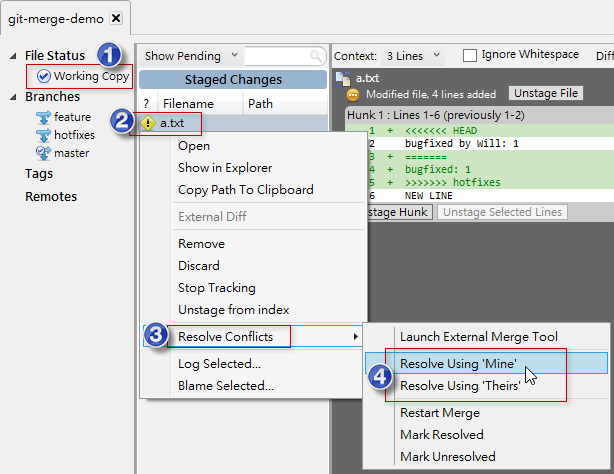The width and height of the screenshot is (614, 474).
Task: Click the Unstage File button
Action: [545, 93]
